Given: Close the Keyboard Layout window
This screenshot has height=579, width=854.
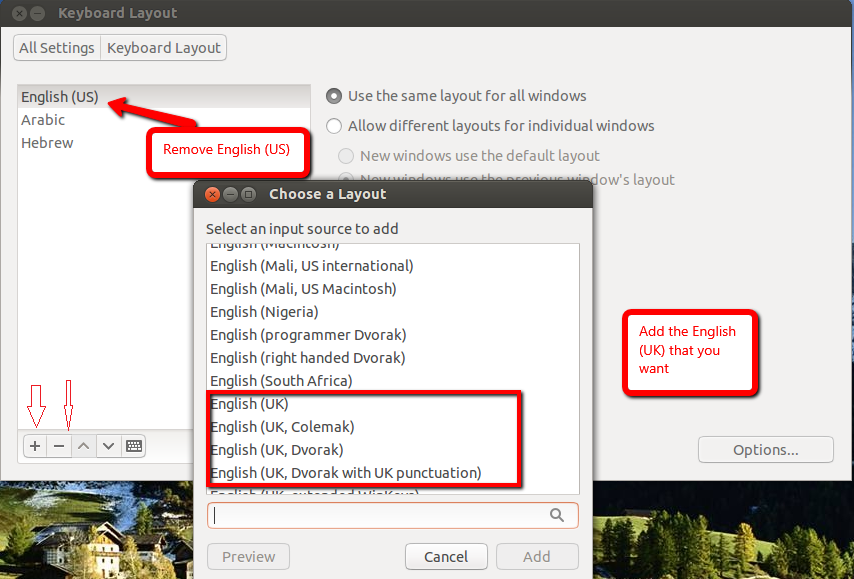Looking at the screenshot, I should [x=18, y=14].
